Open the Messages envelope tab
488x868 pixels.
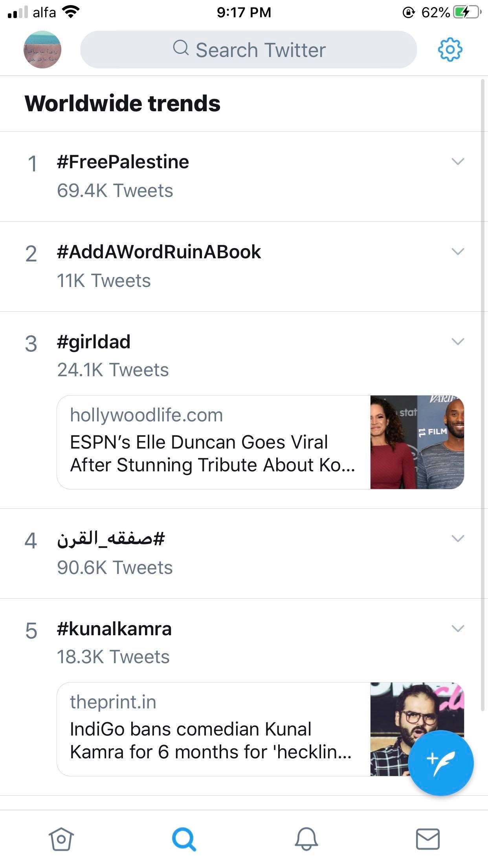click(x=427, y=839)
